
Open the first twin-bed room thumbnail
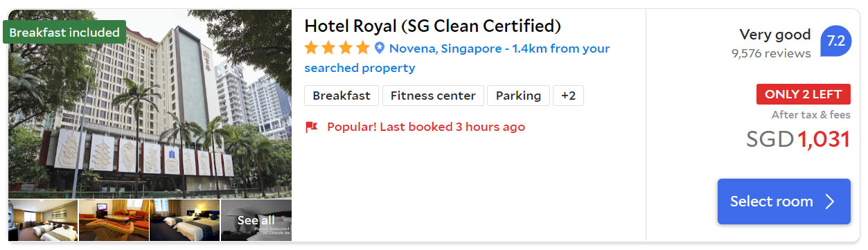coord(43,220)
